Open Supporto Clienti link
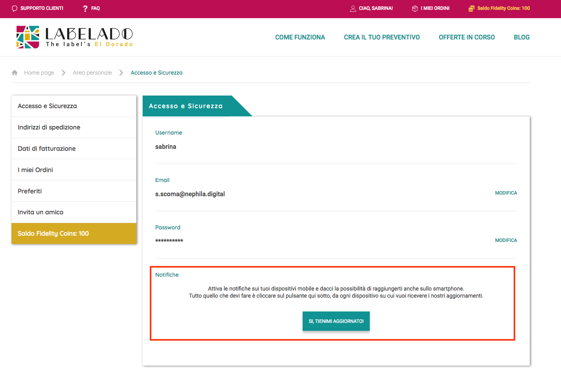The width and height of the screenshot is (561, 392). pyautogui.click(x=42, y=8)
